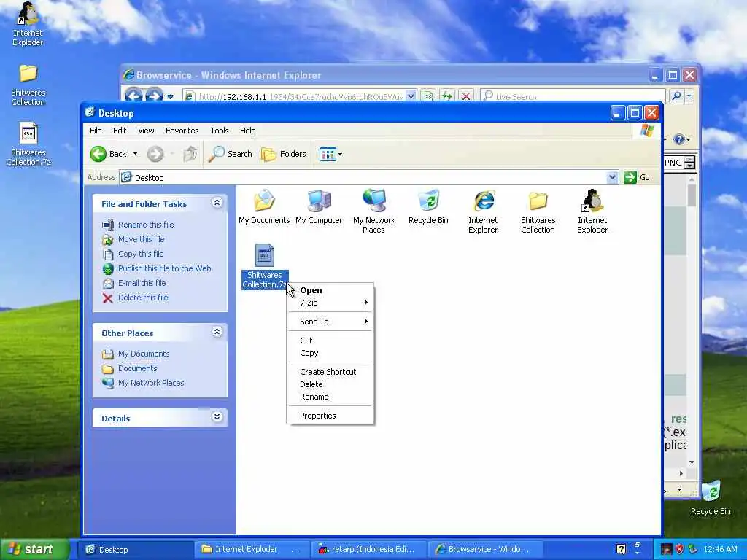Select Shitwares Collection folder in Desktop window
Screen dimensions: 747x560
pyautogui.click(x=538, y=211)
